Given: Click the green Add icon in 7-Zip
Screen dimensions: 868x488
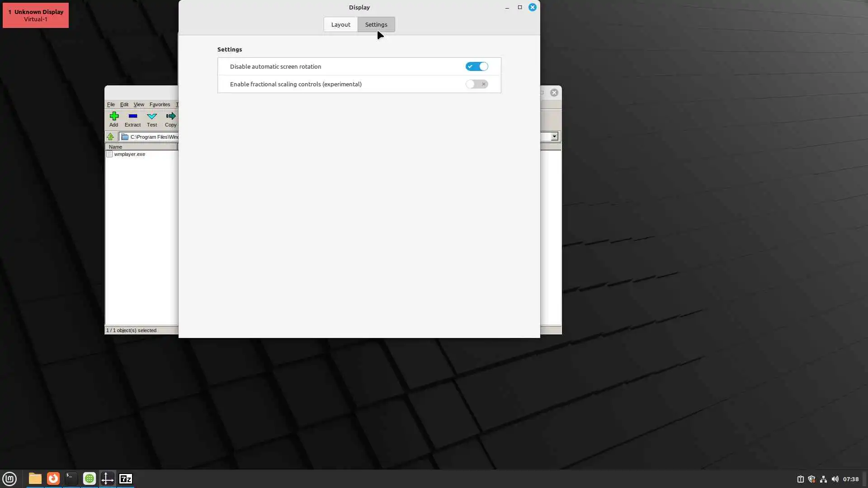Looking at the screenshot, I should click(113, 117).
